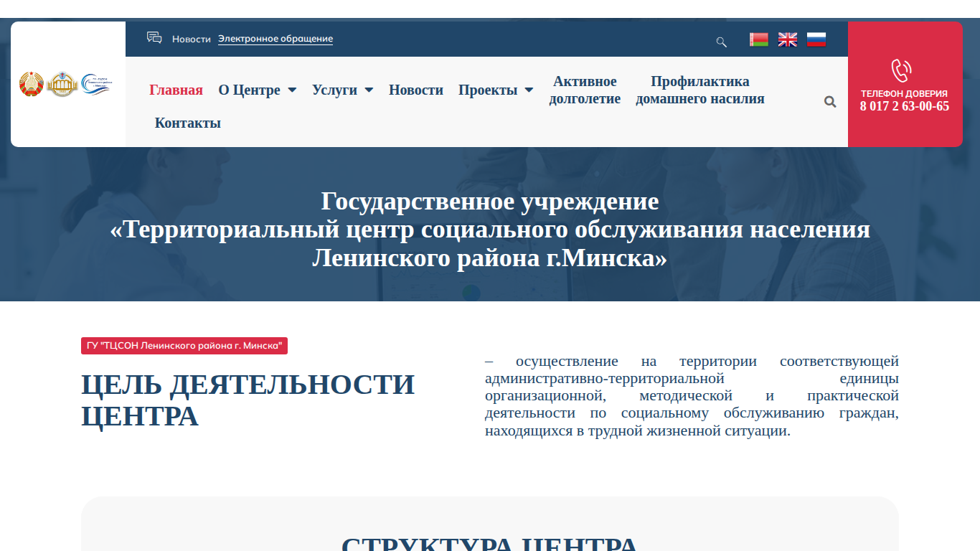The height and width of the screenshot is (551, 980).
Task: Expand the О Центре dropdown arrow
Action: [x=292, y=90]
